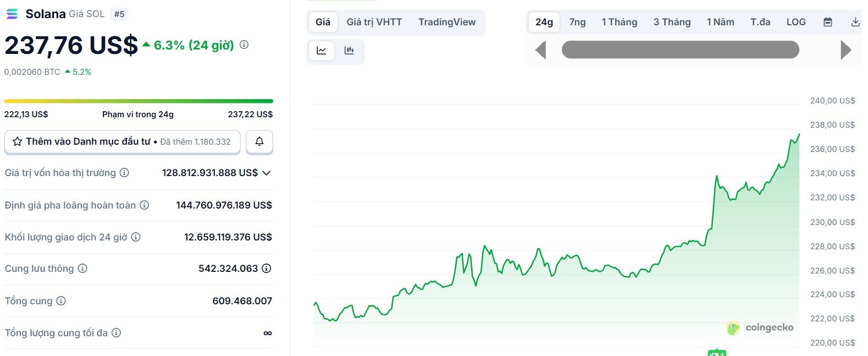Select the 1 Tháng time range

coord(620,22)
